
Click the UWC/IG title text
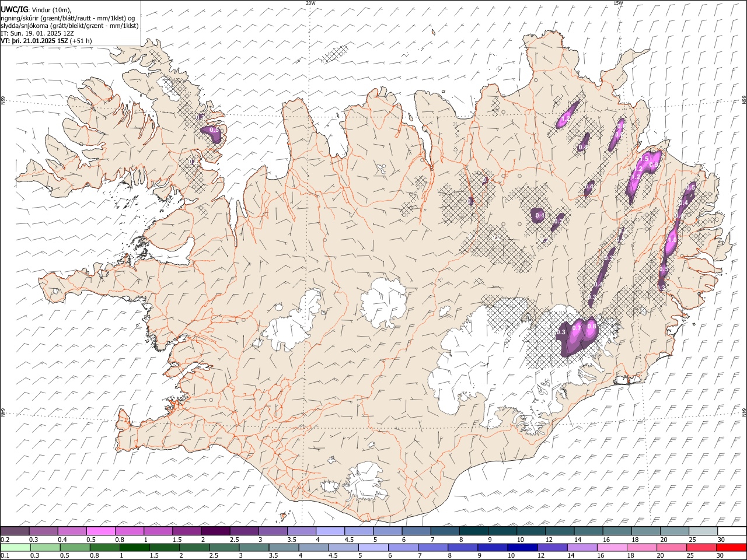click(14, 9)
